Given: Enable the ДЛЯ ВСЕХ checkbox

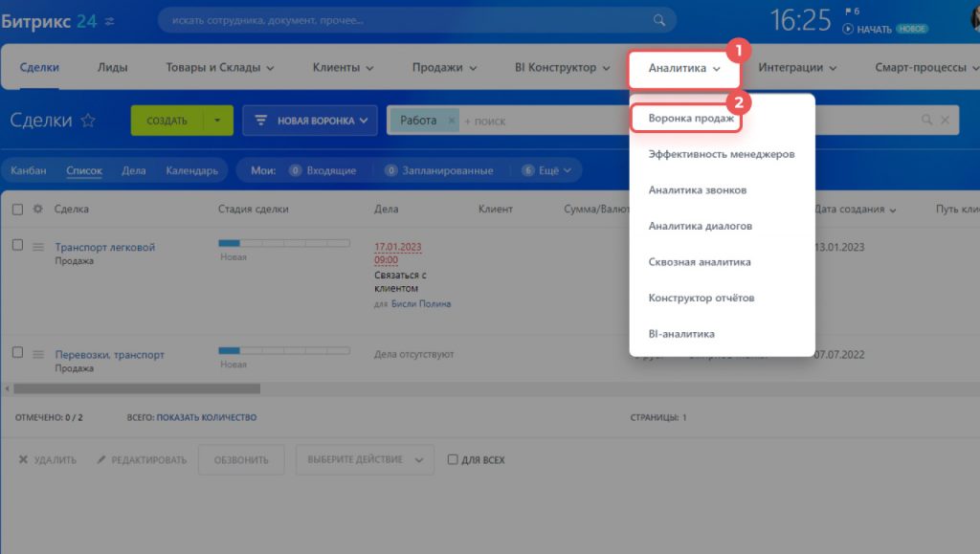Looking at the screenshot, I should click(x=453, y=459).
